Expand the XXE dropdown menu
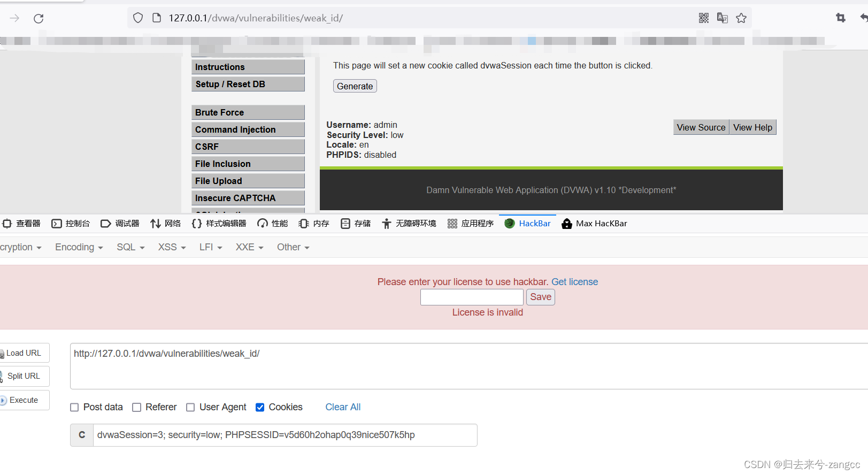 250,247
